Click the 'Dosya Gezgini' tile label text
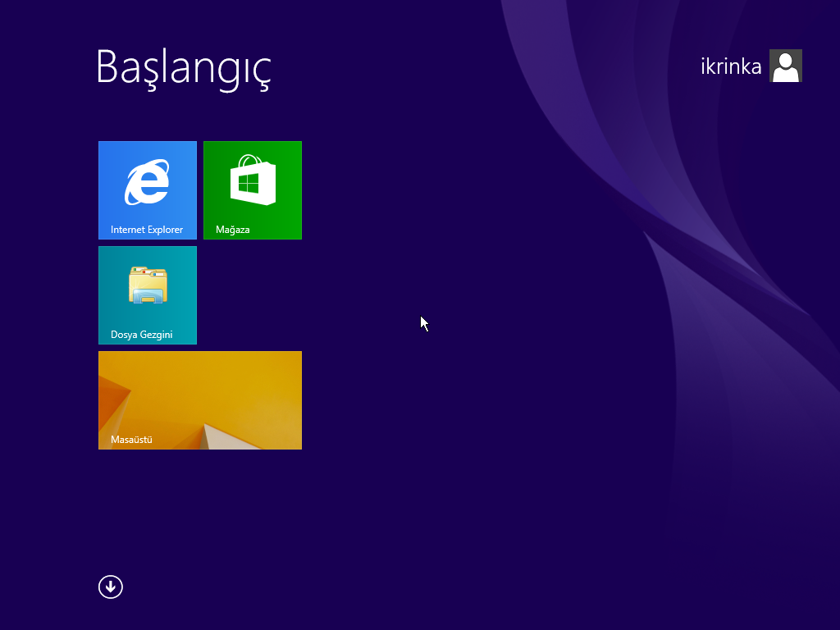This screenshot has width=840, height=630. [141, 335]
